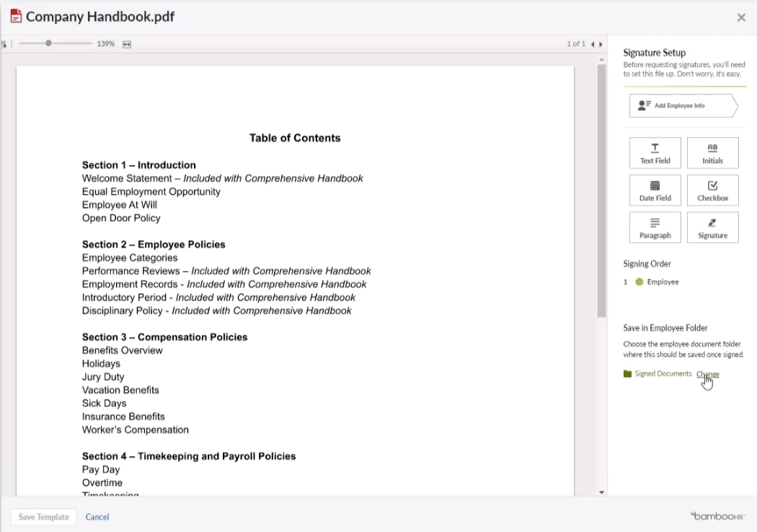
Task: Click the 'Worker's Compensation' line
Action: (136, 430)
